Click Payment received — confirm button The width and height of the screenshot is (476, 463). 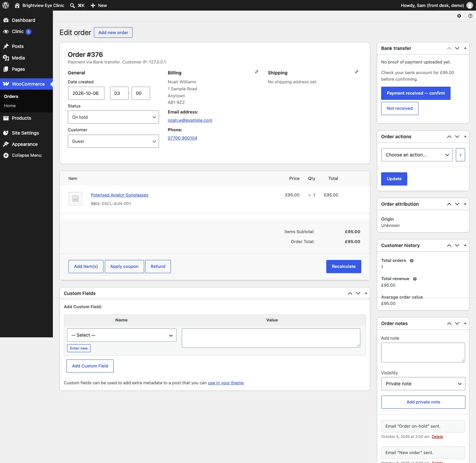click(x=416, y=93)
